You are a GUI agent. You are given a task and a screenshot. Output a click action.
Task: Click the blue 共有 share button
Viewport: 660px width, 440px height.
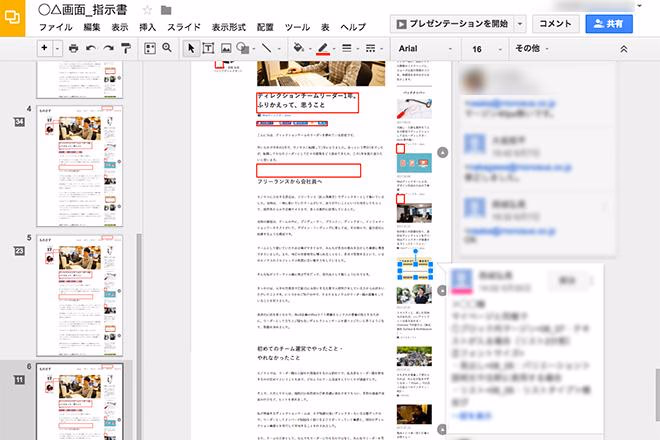pyautogui.click(x=609, y=22)
